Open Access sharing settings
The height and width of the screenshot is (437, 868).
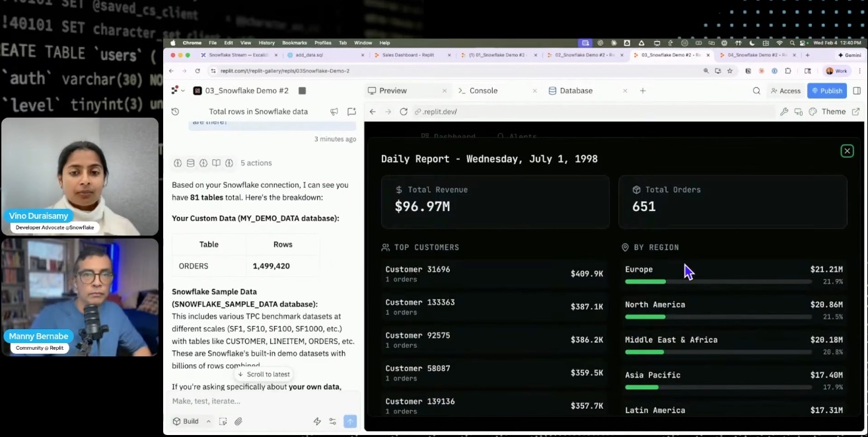(x=785, y=91)
